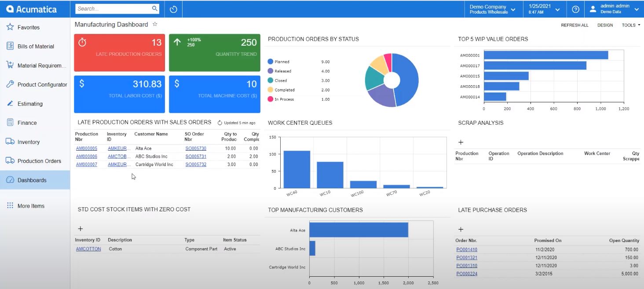Click the Finance calculator icon
The height and width of the screenshot is (289, 644).
click(x=10, y=123)
